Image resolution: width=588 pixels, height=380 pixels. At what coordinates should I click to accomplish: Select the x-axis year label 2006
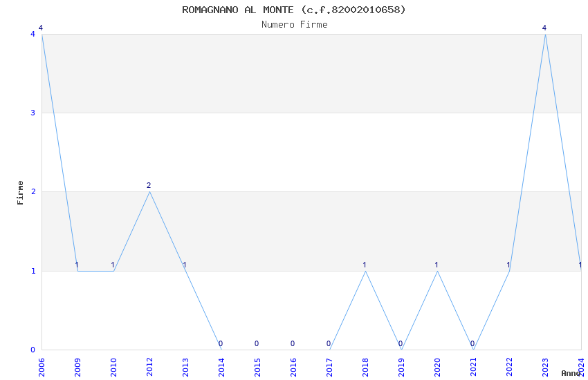tap(42, 368)
